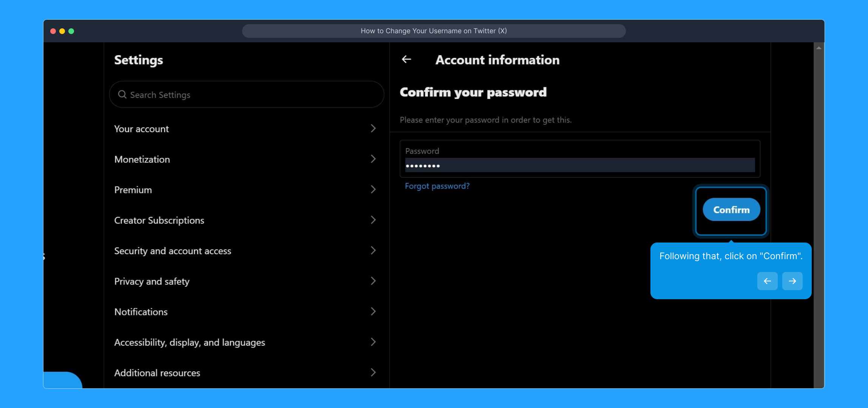Expand the Your account chevron

373,128
